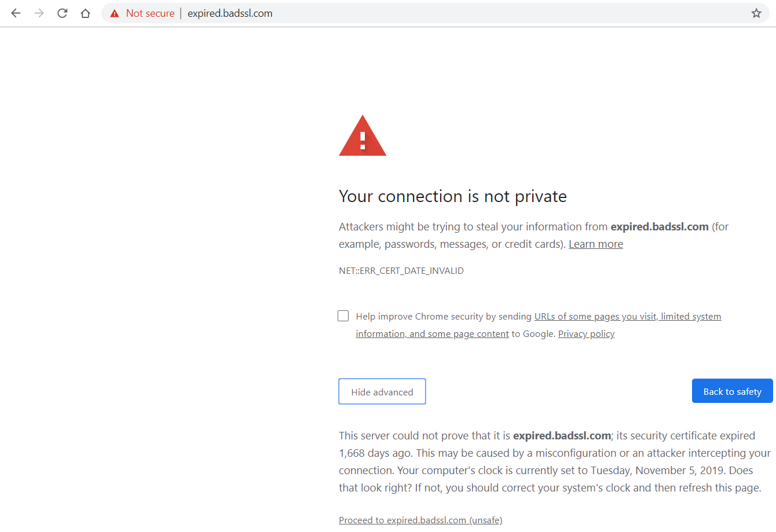Collapse details with Hide advanced button
Image resolution: width=776 pixels, height=532 pixels.
382,391
